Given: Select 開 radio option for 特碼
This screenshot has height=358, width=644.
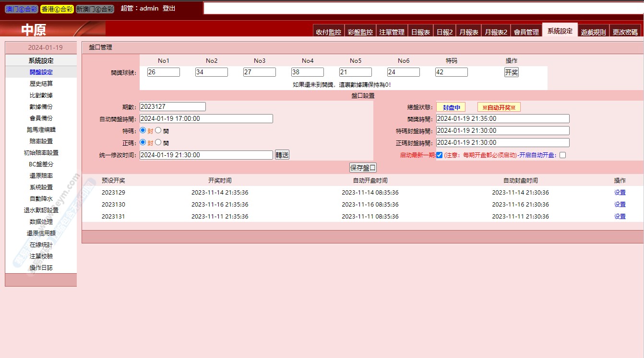Looking at the screenshot, I should [158, 130].
